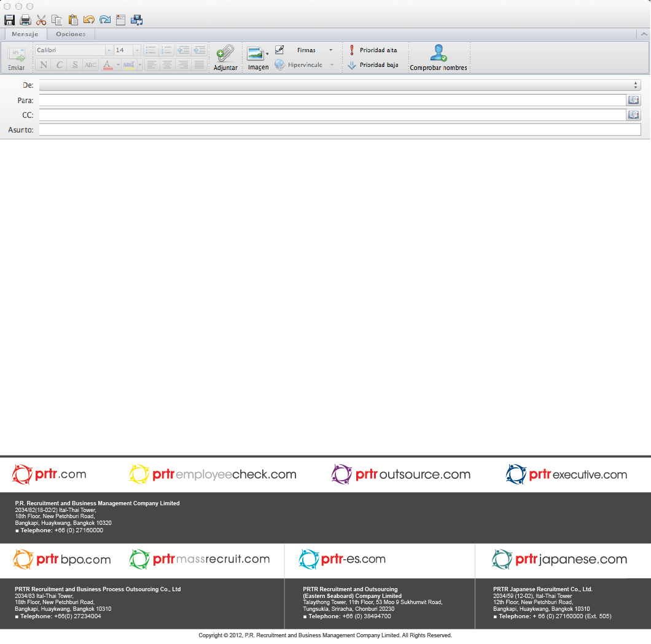
Task: Toggle italic (C) formatting
Action: [59, 65]
